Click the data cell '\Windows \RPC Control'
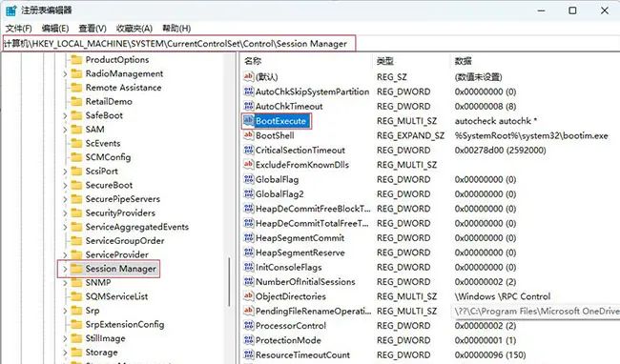The width and height of the screenshot is (620, 364). click(x=502, y=296)
